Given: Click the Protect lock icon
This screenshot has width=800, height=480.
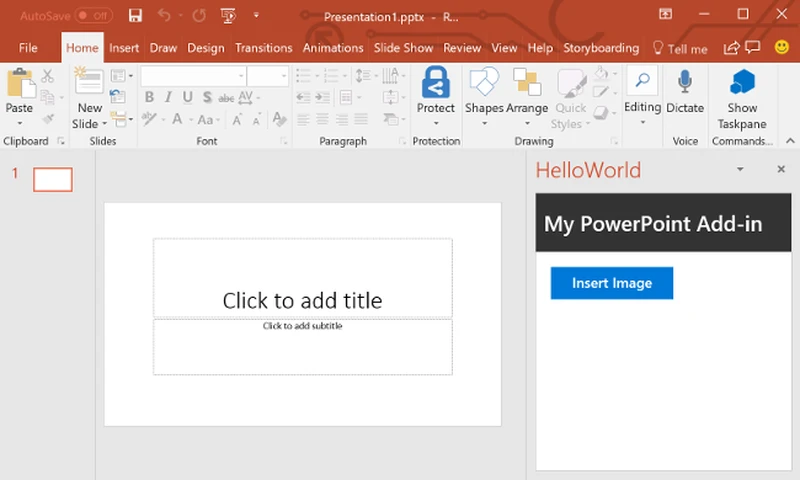Looking at the screenshot, I should pos(436,82).
